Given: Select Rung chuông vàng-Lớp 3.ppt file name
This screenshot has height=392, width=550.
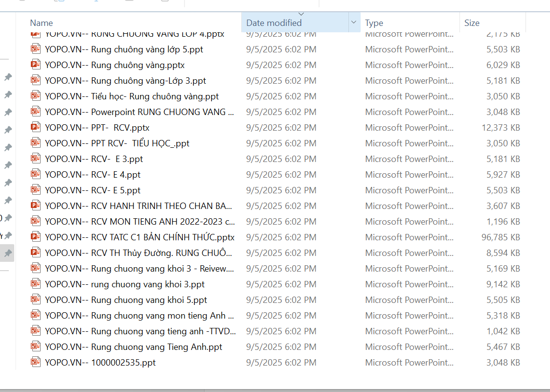Looking at the screenshot, I should click(x=125, y=81).
